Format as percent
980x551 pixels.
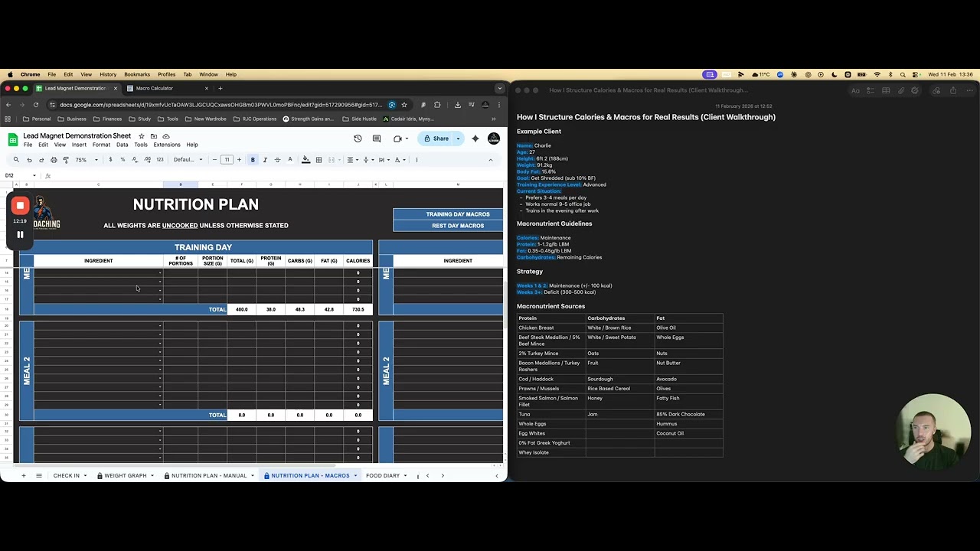(x=122, y=160)
